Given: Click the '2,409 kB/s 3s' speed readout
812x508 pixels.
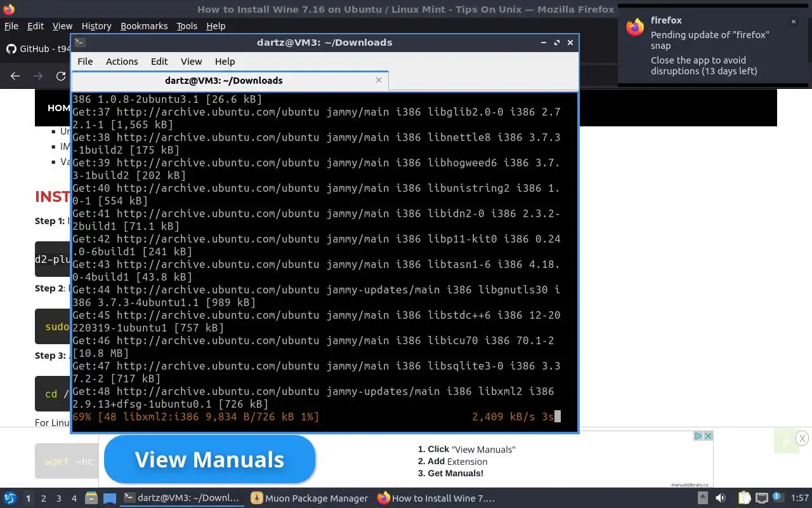Looking at the screenshot, I should pyautogui.click(x=513, y=417).
